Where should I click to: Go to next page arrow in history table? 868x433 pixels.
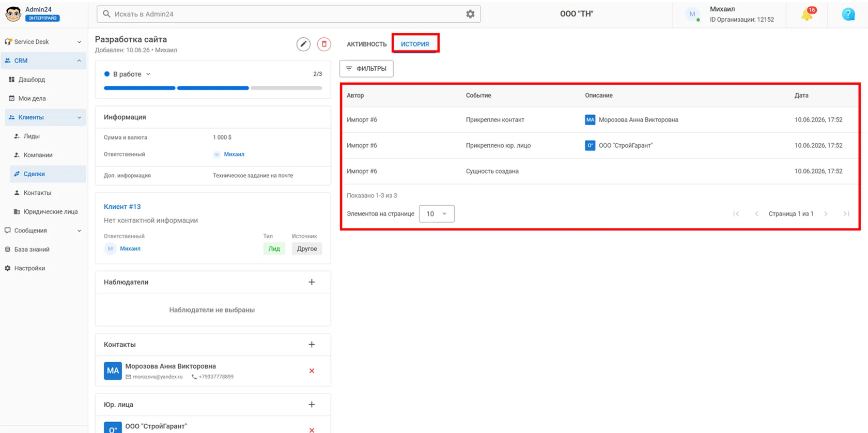(826, 214)
